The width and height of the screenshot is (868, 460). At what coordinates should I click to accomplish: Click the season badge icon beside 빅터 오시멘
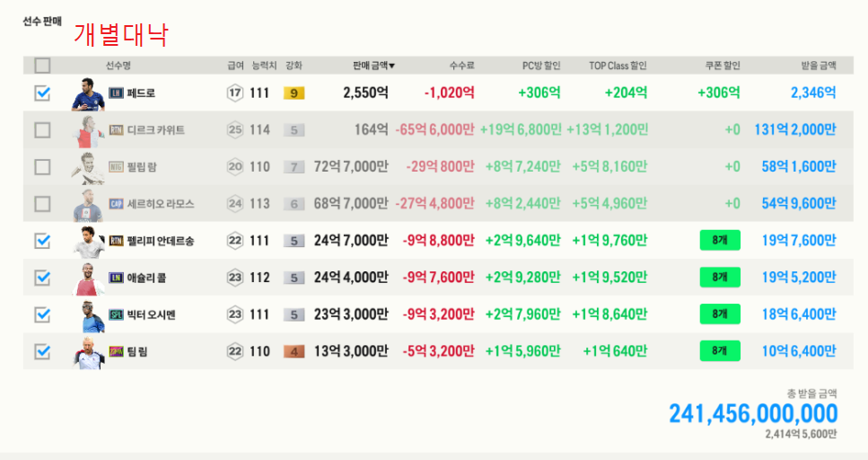pos(116,314)
